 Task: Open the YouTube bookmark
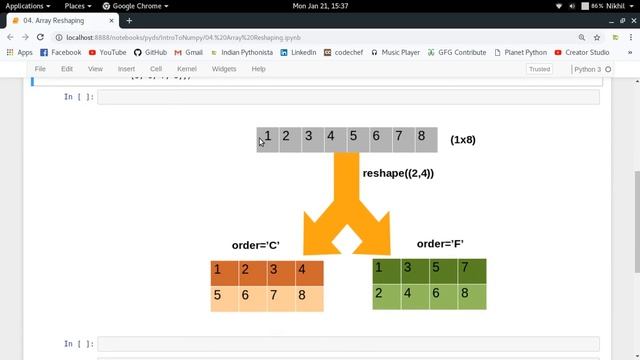pyautogui.click(x=107, y=52)
